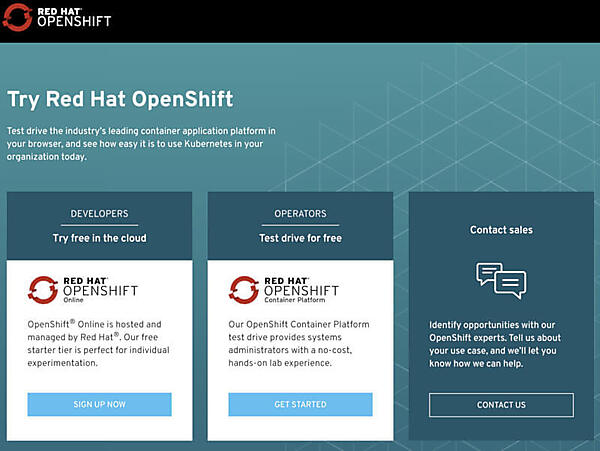Click the CONTACT US button
600x451 pixels.
point(501,405)
